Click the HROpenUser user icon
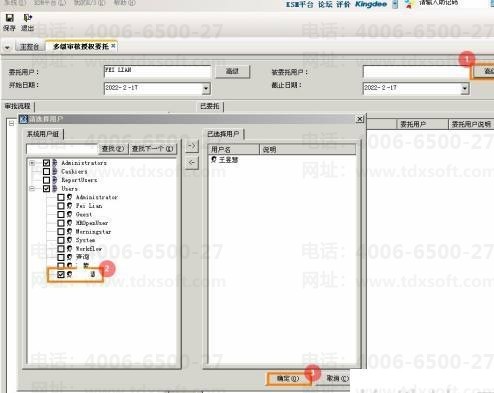The width and height of the screenshot is (494, 393). 69,223
